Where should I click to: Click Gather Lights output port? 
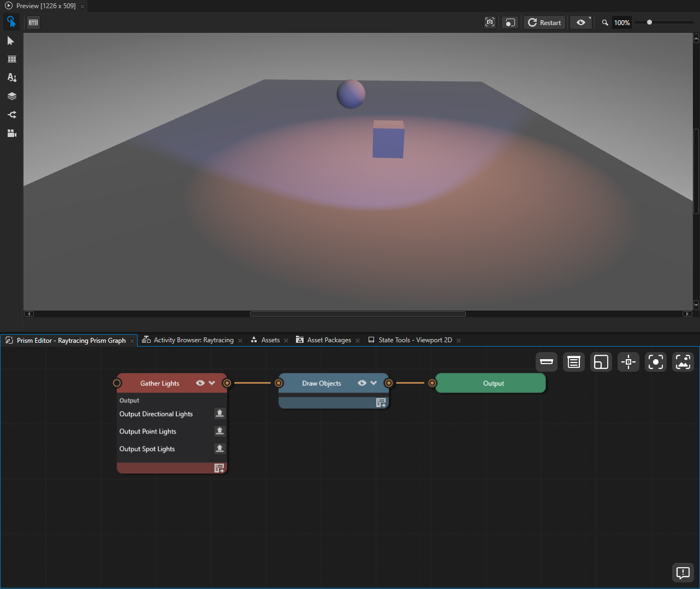[227, 383]
